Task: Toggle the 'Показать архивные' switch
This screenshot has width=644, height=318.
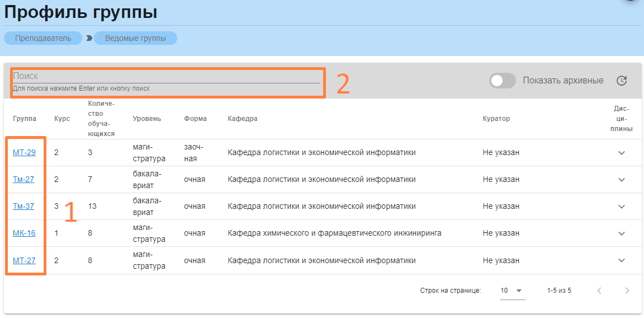Action: coord(503,81)
